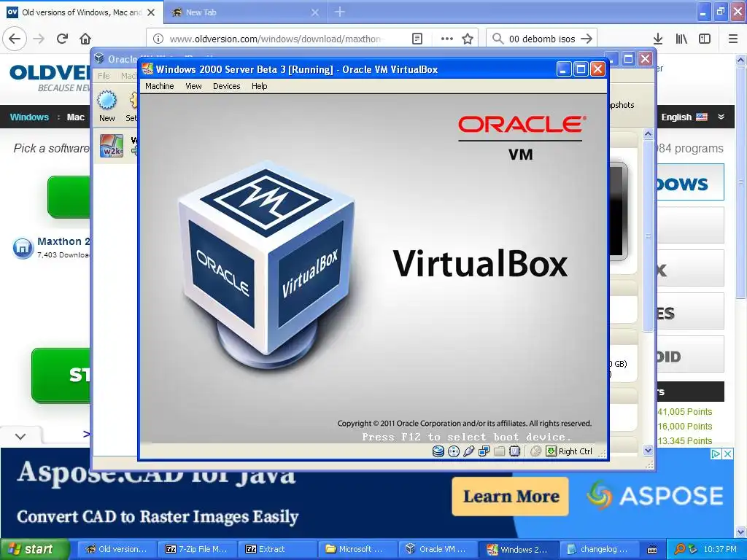
Task: Click the hard disk activity status icon
Action: point(438,451)
